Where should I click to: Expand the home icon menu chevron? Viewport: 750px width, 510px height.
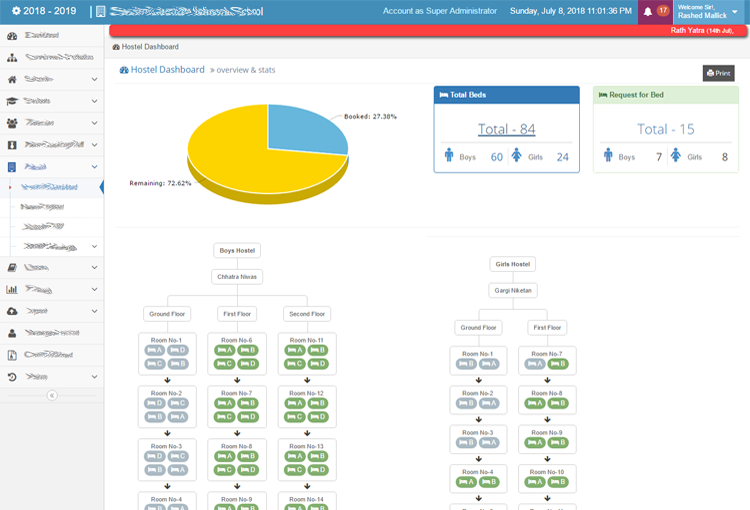coord(94,79)
